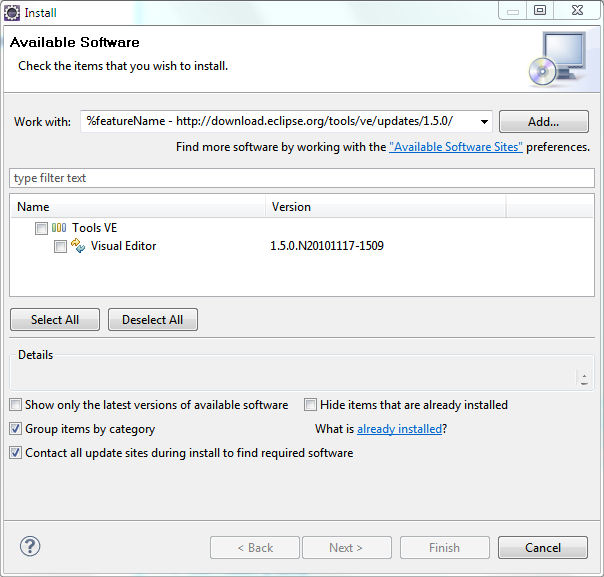Image resolution: width=604 pixels, height=577 pixels.
Task: Check the Visual Editor checkbox
Action: pyautogui.click(x=60, y=247)
